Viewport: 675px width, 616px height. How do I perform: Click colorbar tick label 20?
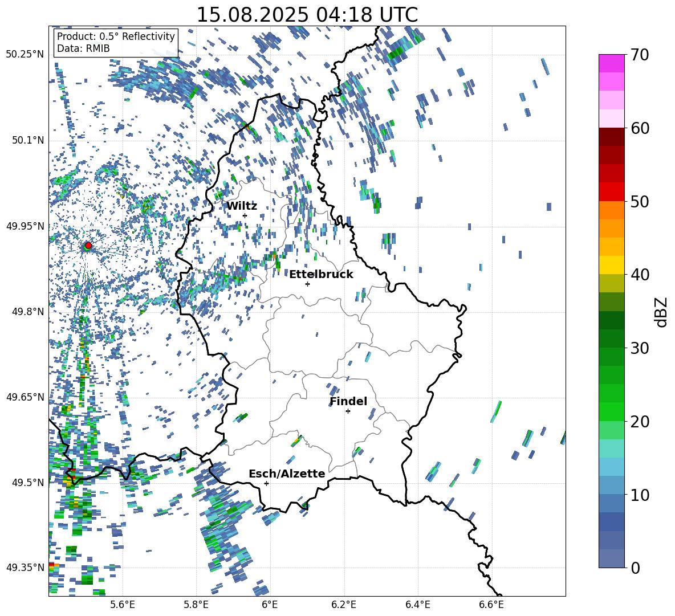point(639,422)
